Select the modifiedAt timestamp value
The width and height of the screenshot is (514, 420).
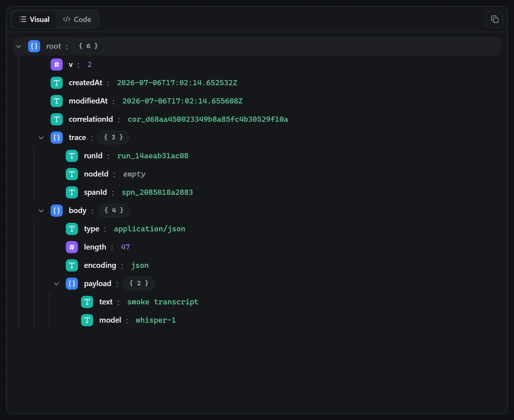(182, 101)
